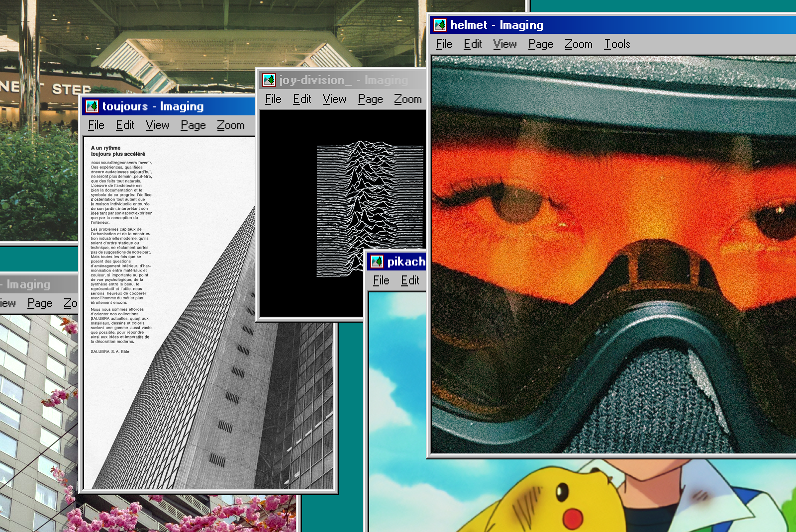The width and height of the screenshot is (796, 532).
Task: Click the Joy Division waveform image
Action: pyautogui.click(x=343, y=213)
